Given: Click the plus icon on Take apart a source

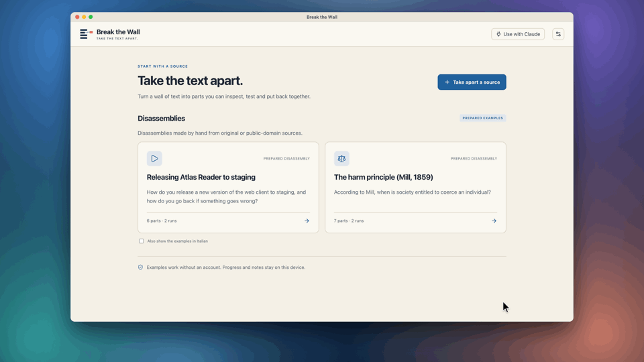Looking at the screenshot, I should [447, 82].
